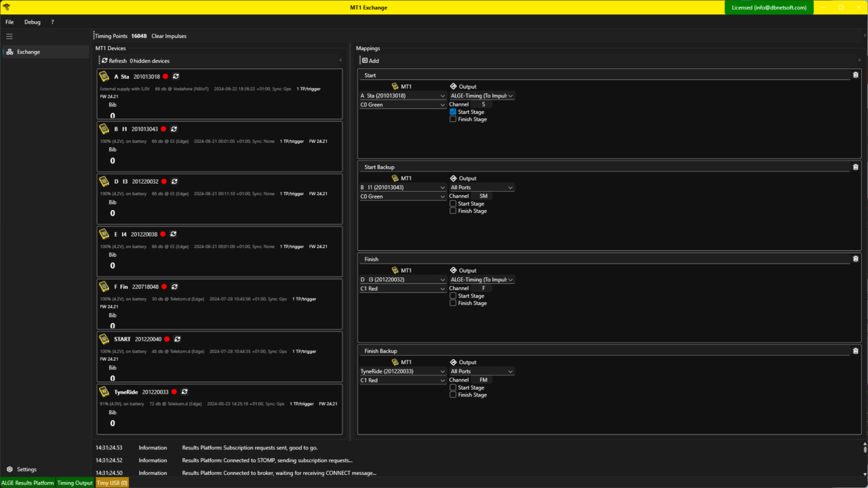Remove the Start Backup mapping using trash icon
Screen dimensions: 868x488
point(855,167)
